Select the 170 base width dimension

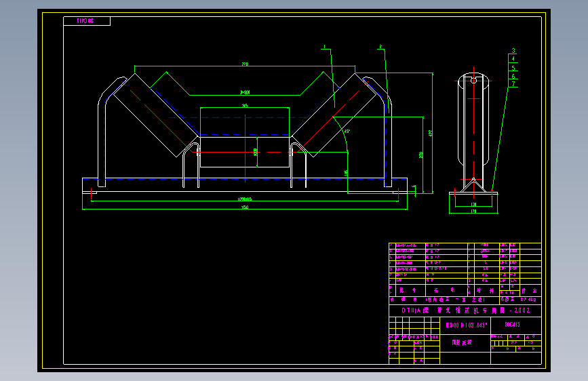473,212
